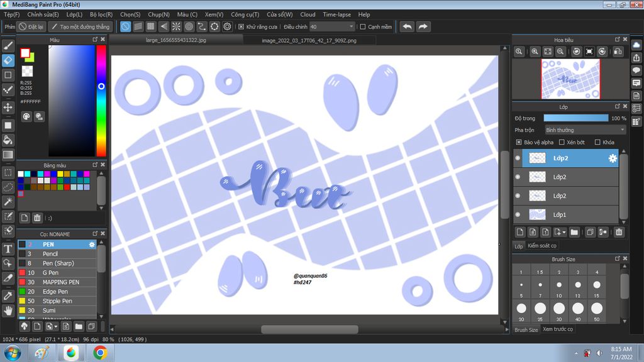Enable the curve snap guide
The image size is (644, 362).
point(202,26)
